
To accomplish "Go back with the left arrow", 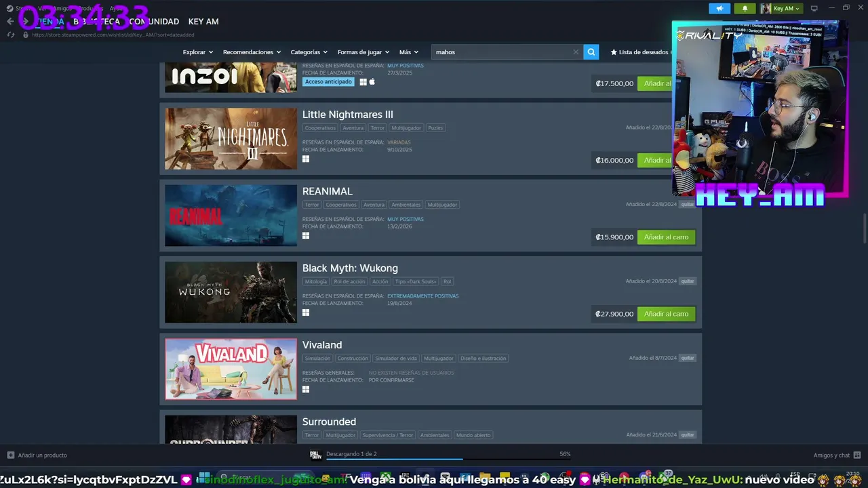I will [10, 21].
